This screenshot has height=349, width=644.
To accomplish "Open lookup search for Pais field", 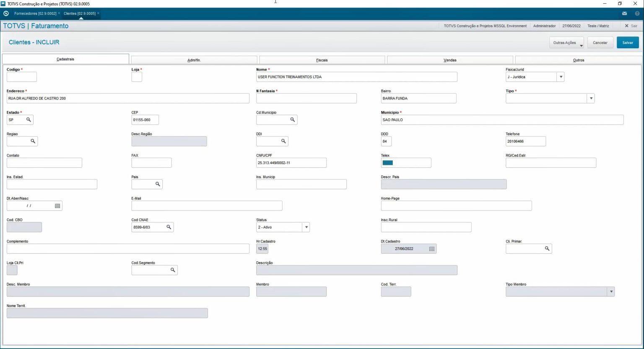I will pyautogui.click(x=158, y=184).
